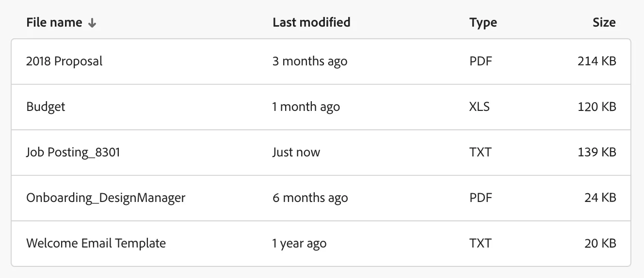Click the Just now modified cell

pos(296,152)
